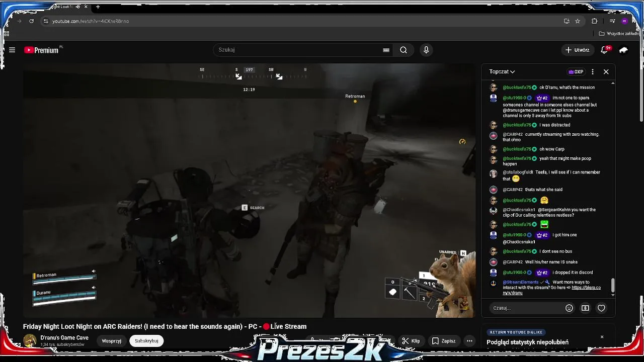Image resolution: width=644 pixels, height=362 pixels.
Task: Open D'ranu's Game Cave channel name
Action: pyautogui.click(x=64, y=338)
